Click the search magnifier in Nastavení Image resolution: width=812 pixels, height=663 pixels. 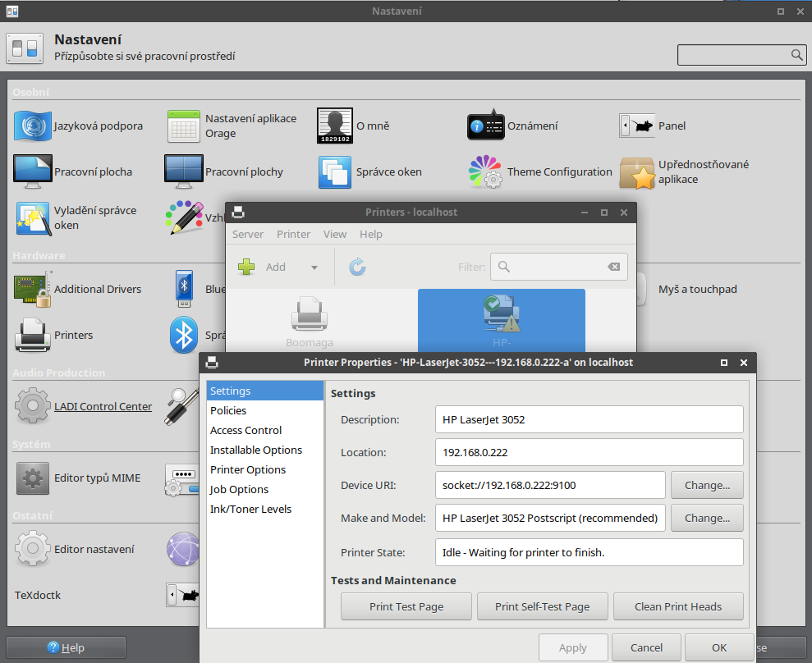click(x=797, y=54)
